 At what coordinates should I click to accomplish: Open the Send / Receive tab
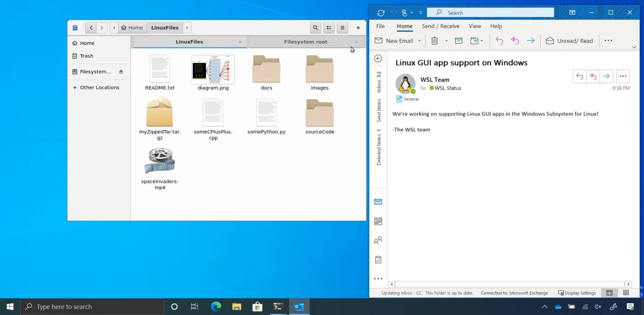pyautogui.click(x=441, y=26)
